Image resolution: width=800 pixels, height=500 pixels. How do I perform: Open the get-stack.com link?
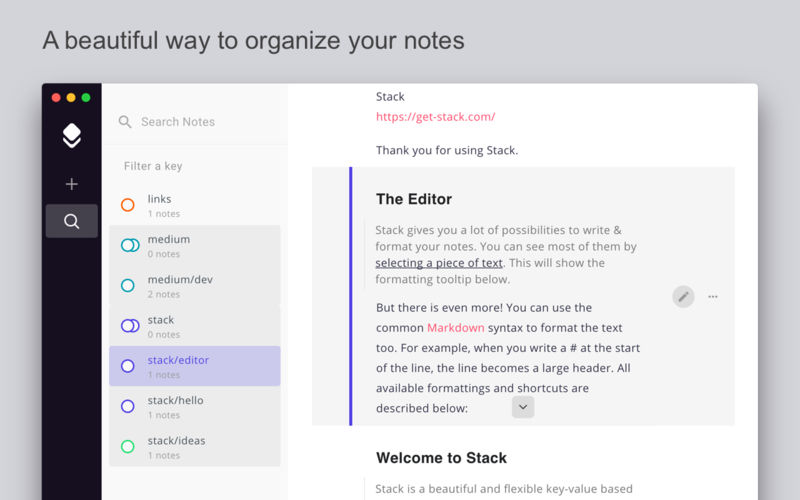[435, 117]
